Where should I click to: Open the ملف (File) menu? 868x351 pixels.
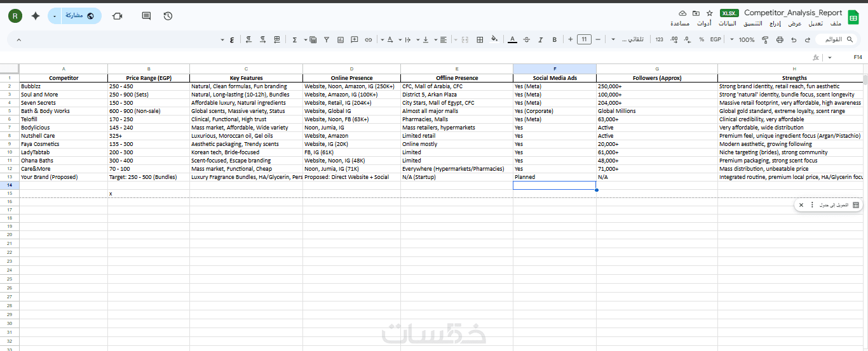click(836, 23)
